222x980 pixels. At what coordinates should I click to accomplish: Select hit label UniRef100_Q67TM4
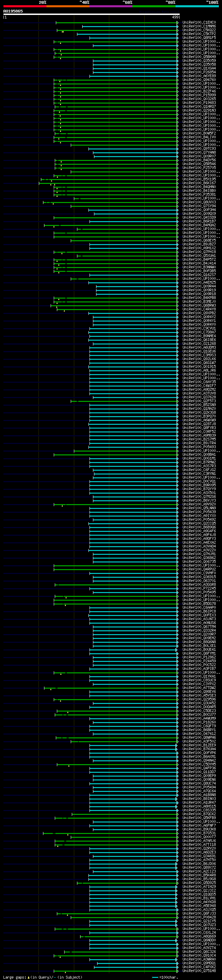pos(199,626)
